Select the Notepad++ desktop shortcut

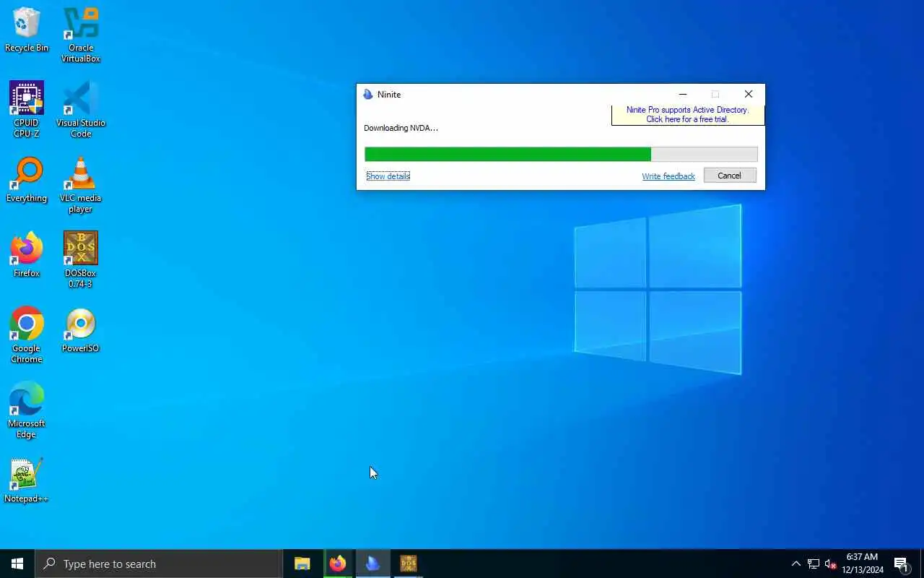27,480
